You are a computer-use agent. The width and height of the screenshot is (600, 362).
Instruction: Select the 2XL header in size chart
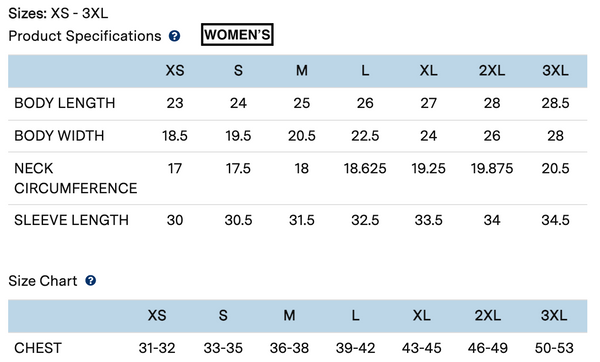point(488,316)
